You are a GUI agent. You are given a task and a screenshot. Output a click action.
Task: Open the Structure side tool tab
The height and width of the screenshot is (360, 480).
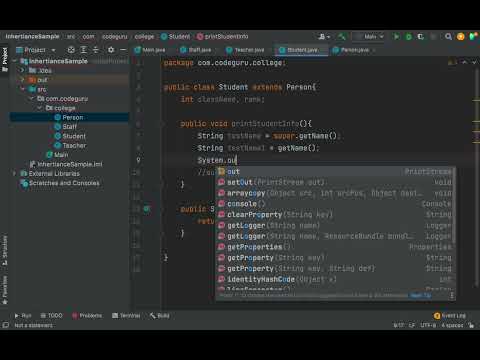[5, 250]
